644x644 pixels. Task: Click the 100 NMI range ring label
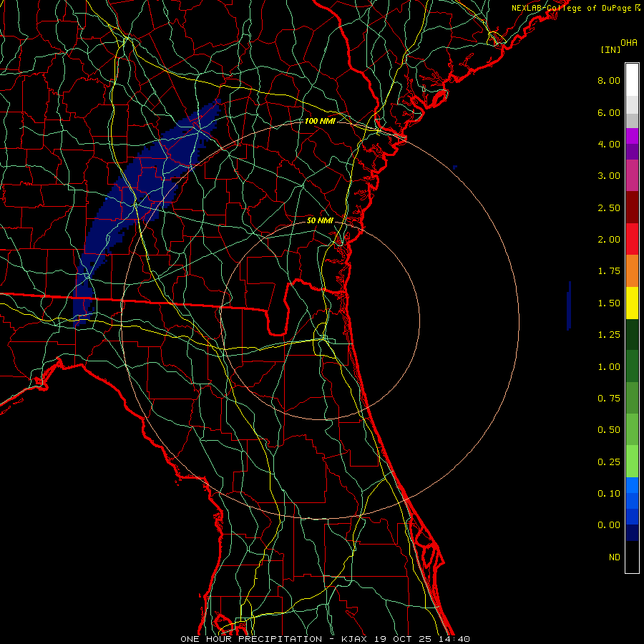[x=320, y=121]
